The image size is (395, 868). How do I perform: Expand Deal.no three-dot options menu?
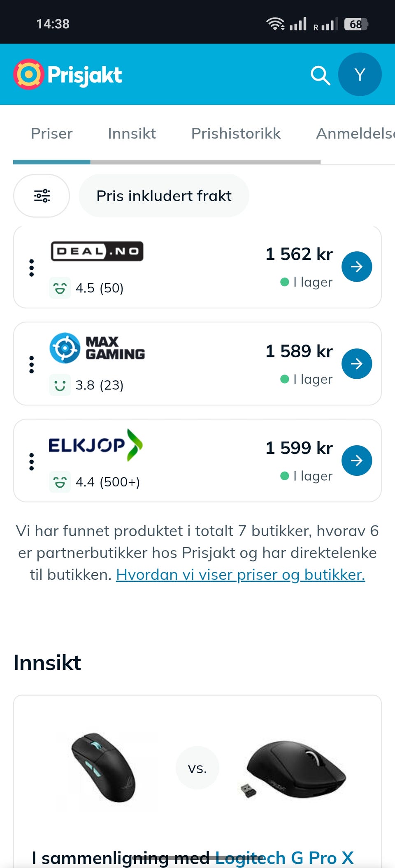[31, 268]
